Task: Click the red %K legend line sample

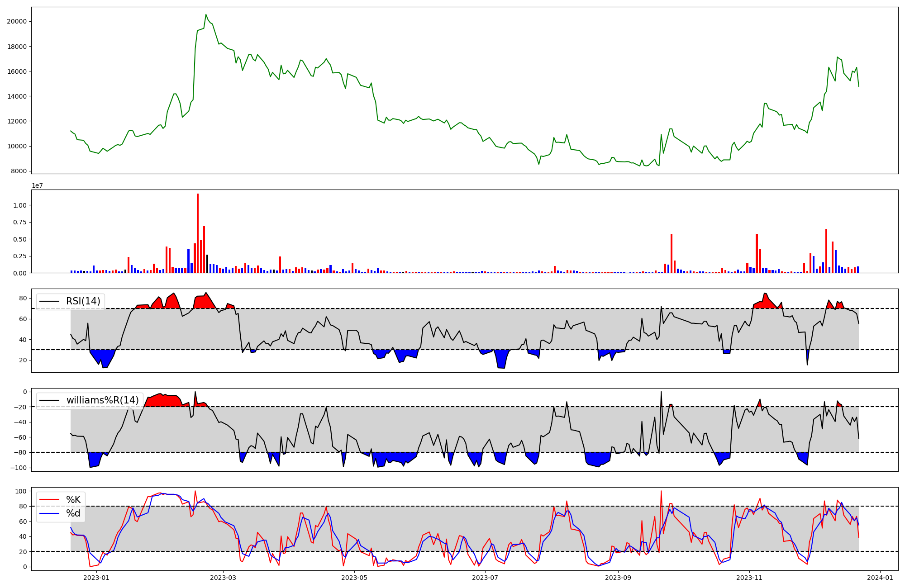Action: point(50,500)
